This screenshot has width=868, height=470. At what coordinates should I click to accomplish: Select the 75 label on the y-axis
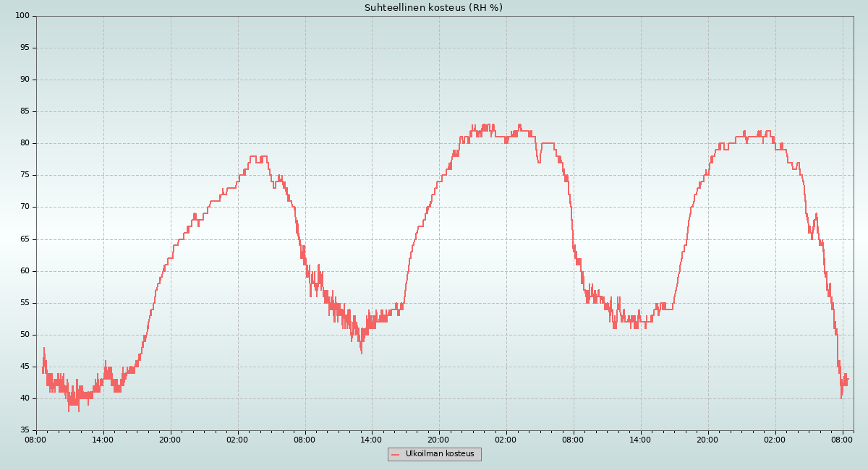tap(24, 175)
